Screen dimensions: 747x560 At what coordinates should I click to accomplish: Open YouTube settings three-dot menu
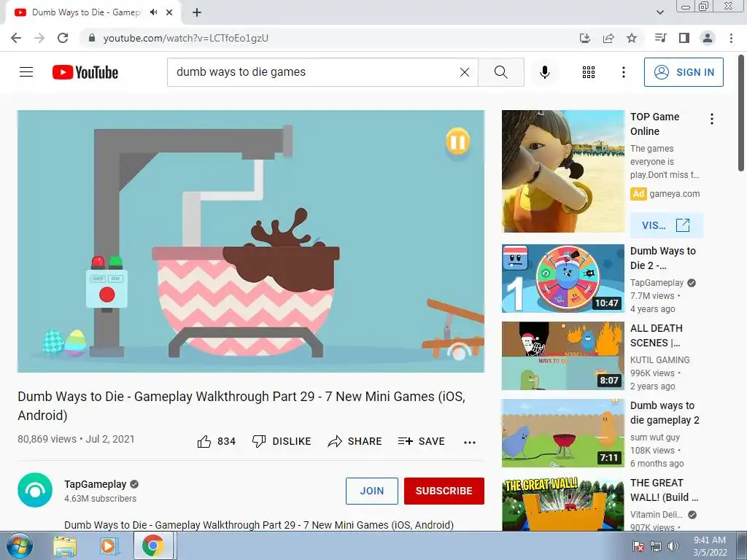(623, 72)
